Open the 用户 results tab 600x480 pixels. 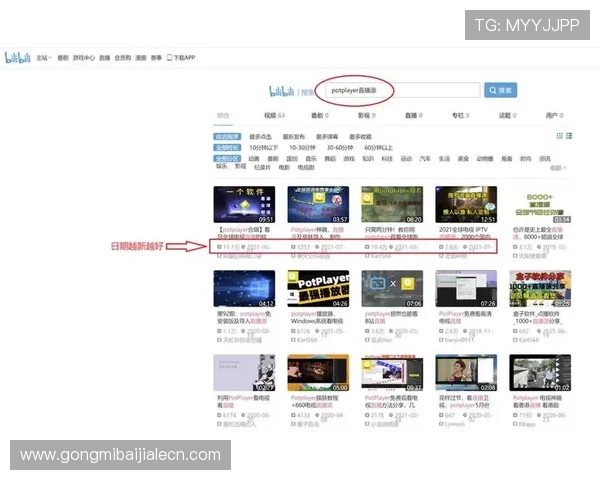click(552, 116)
